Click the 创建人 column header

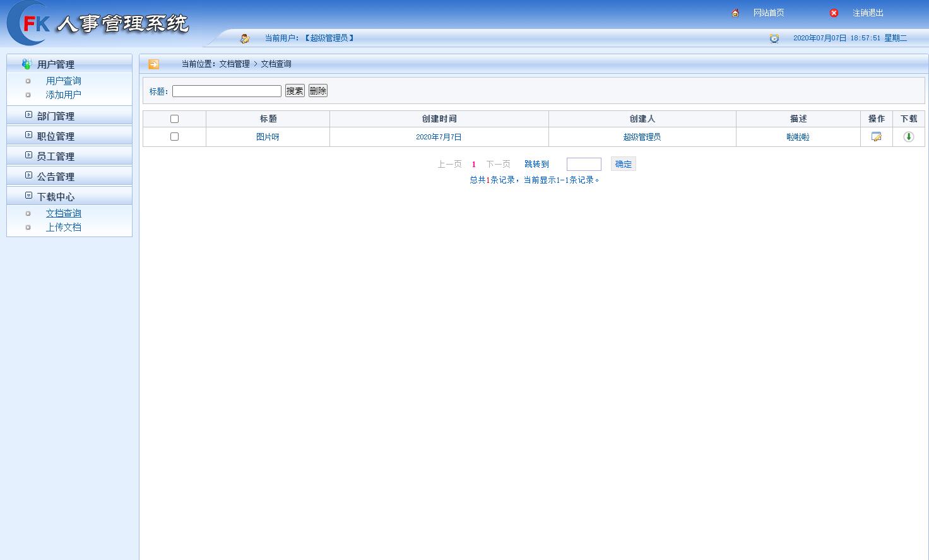[642, 119]
